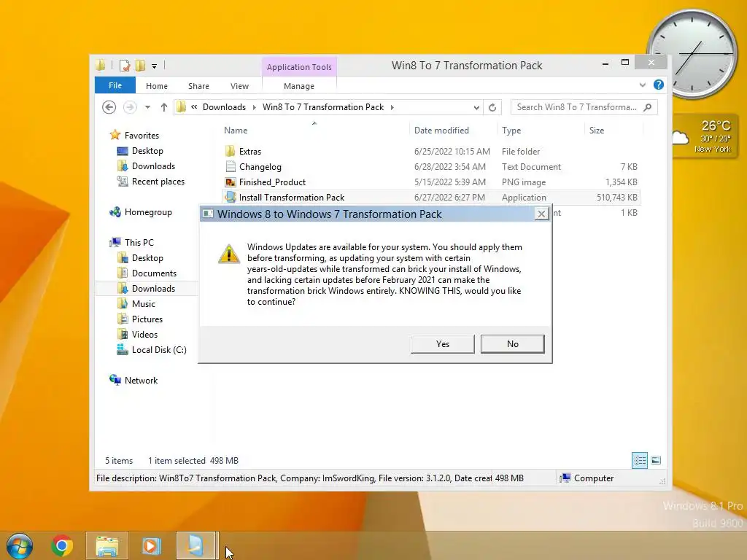Select This PC in the navigation pane

[x=139, y=242]
